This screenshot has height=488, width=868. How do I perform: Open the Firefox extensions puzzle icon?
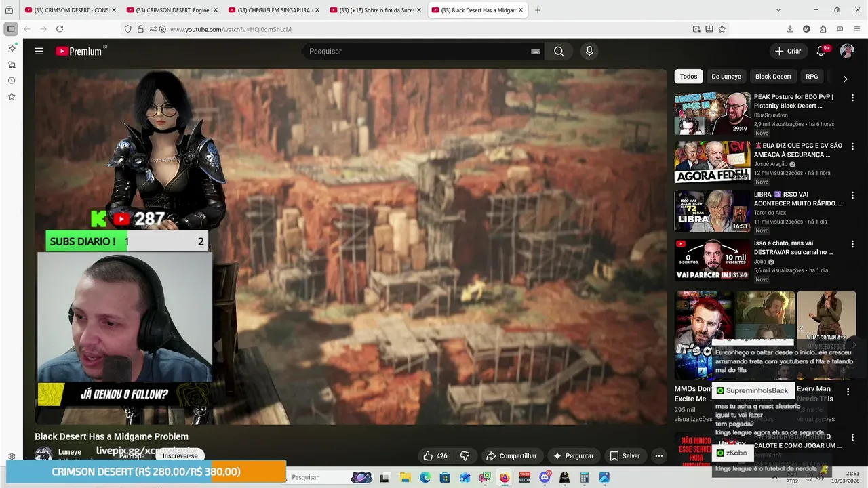tap(823, 29)
